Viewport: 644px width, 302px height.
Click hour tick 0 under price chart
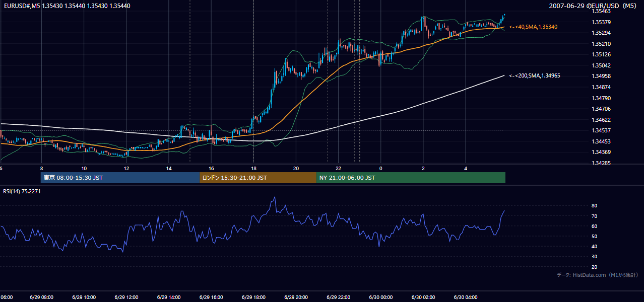[380, 168]
